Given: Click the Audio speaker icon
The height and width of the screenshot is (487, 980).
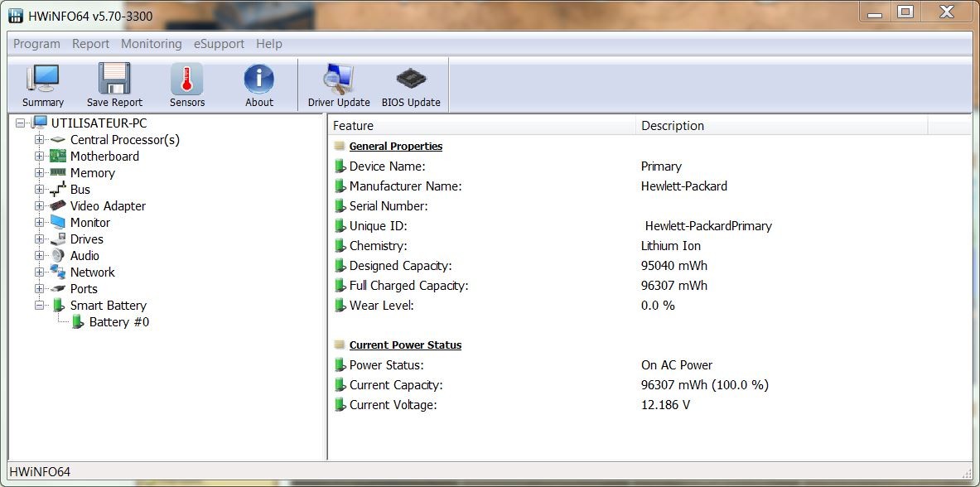Looking at the screenshot, I should point(57,255).
